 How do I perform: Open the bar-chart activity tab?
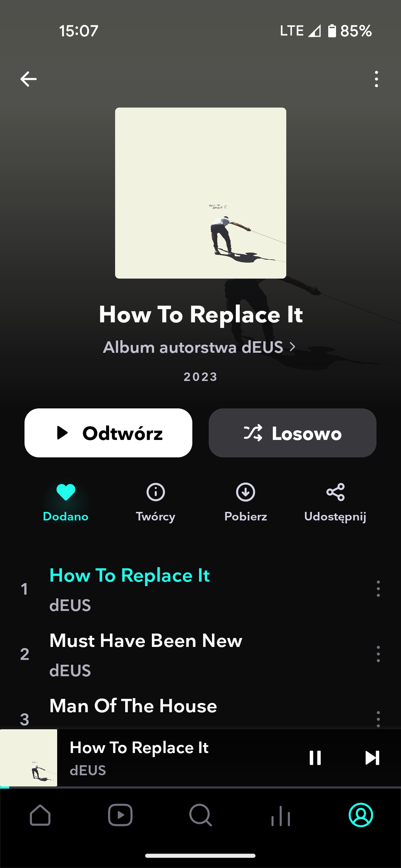coord(281,816)
